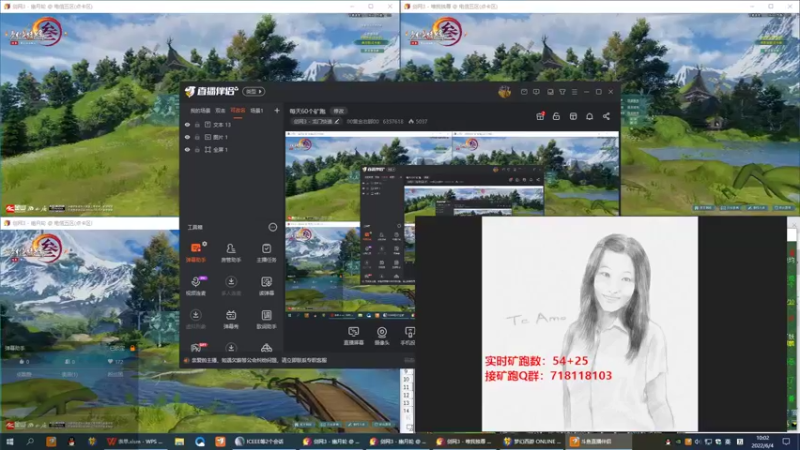The height and width of the screenshot is (450, 800).
Task: Add 摄像头 camera source
Action: tap(382, 336)
